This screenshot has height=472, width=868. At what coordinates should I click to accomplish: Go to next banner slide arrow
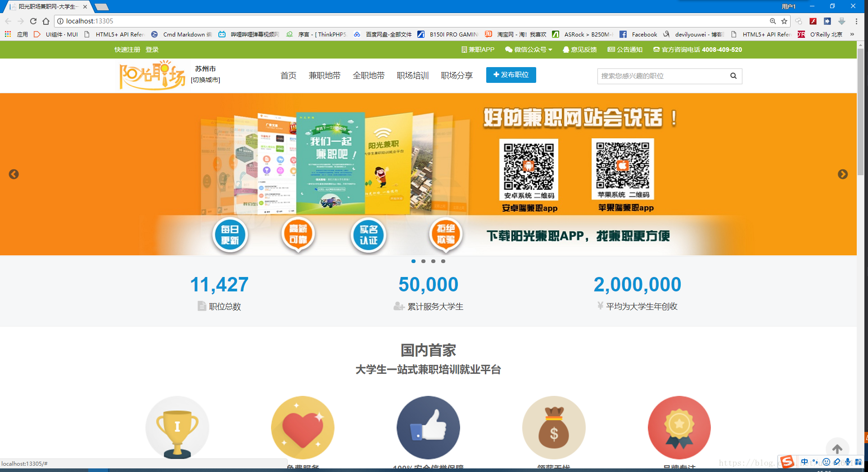[843, 174]
